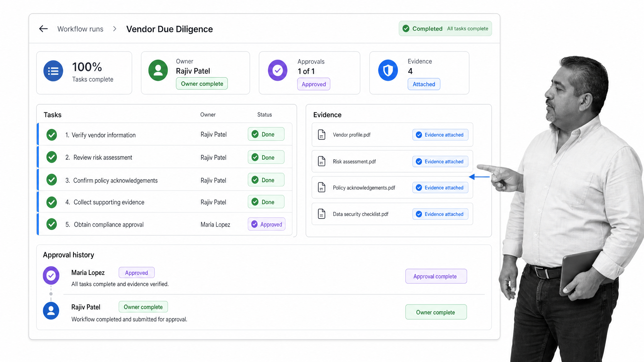Screen dimensions: 644x362
Task: Click Evidence attached badge for Risk assessment.pdf
Action: coord(440,162)
